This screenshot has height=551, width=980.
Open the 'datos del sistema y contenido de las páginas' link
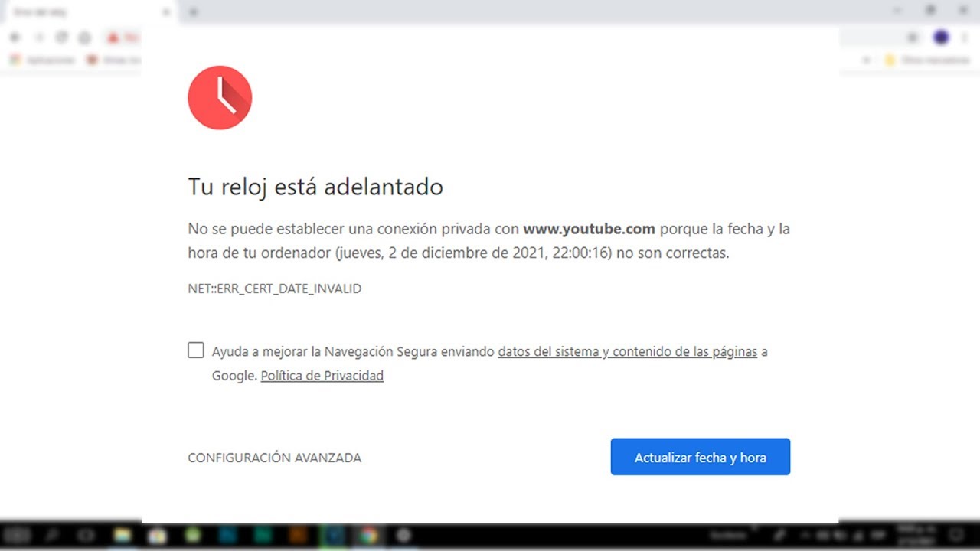[627, 351]
